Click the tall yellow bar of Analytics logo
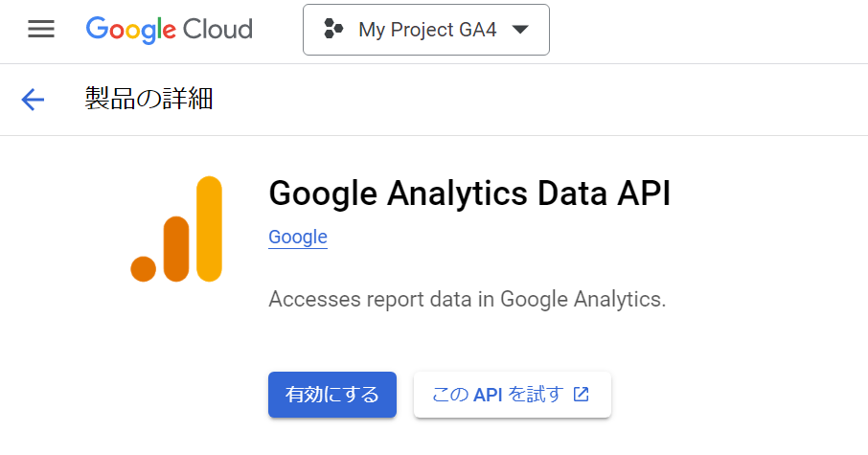The width and height of the screenshot is (868, 455). coord(208,228)
